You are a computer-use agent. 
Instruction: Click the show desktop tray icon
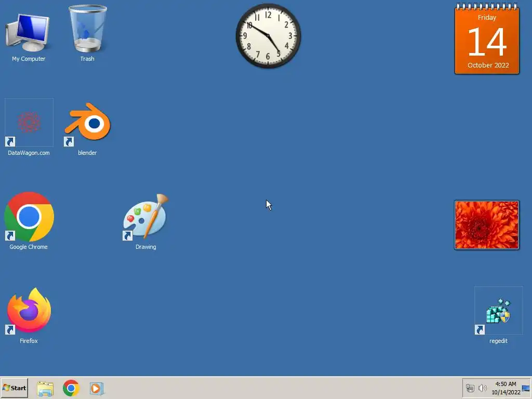click(526, 388)
